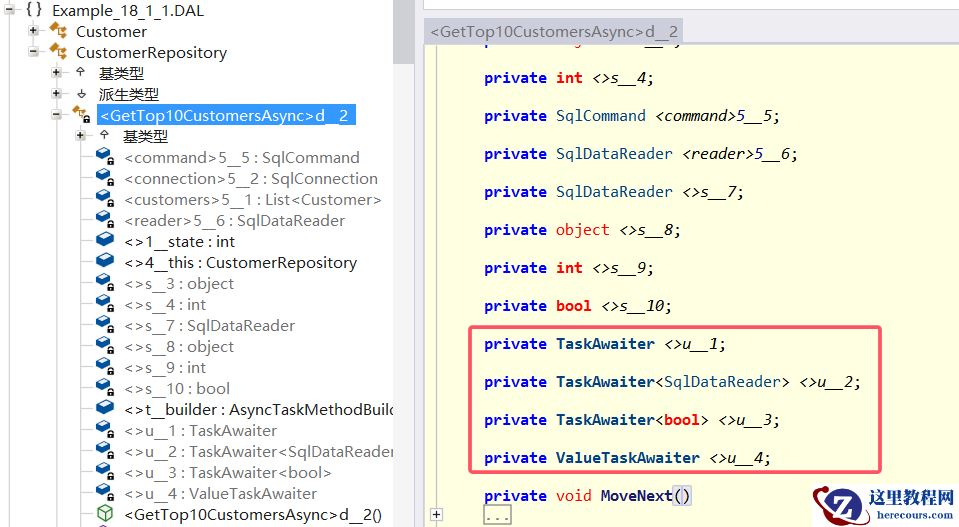The image size is (959, 527).
Task: Click the field icon for <>s__4 : int
Action: [105, 303]
